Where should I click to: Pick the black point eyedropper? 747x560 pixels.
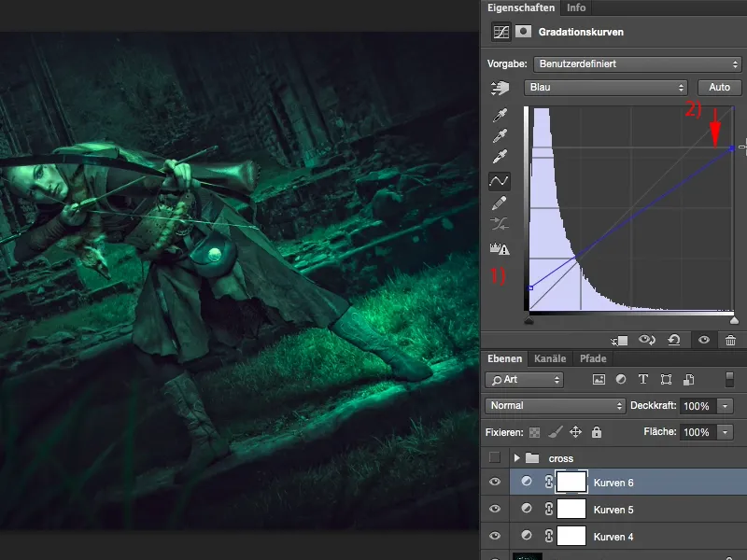[500, 115]
